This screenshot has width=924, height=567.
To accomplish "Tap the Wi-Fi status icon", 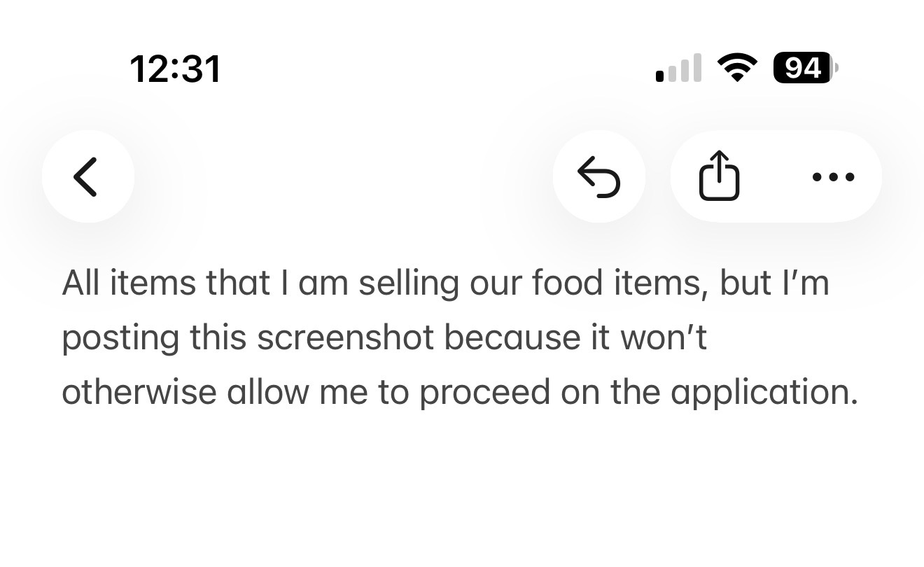I will pos(737,68).
